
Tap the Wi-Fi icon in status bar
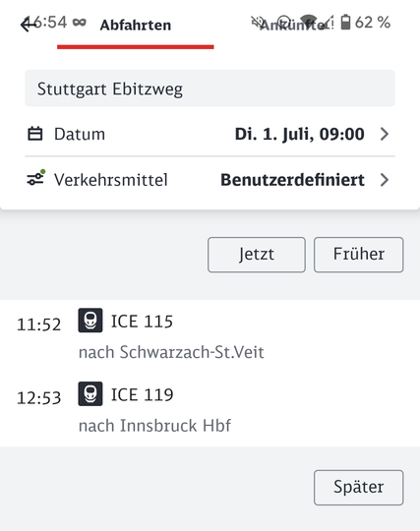tap(308, 23)
